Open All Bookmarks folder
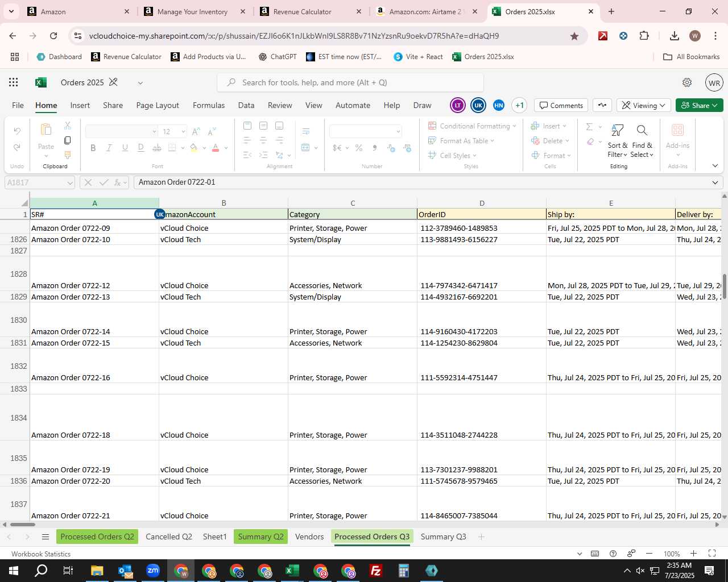The height and width of the screenshot is (582, 728). click(x=692, y=57)
